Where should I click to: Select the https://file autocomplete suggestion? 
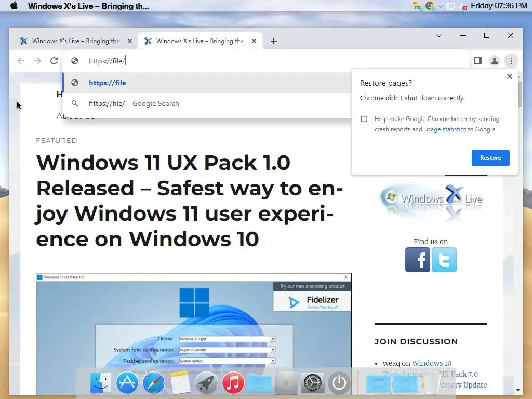[207, 83]
